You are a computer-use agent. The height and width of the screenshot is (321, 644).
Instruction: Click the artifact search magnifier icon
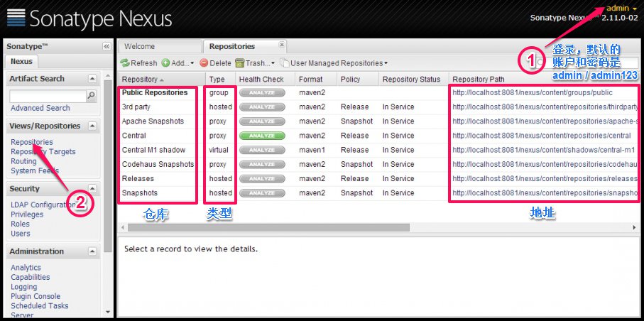[92, 96]
